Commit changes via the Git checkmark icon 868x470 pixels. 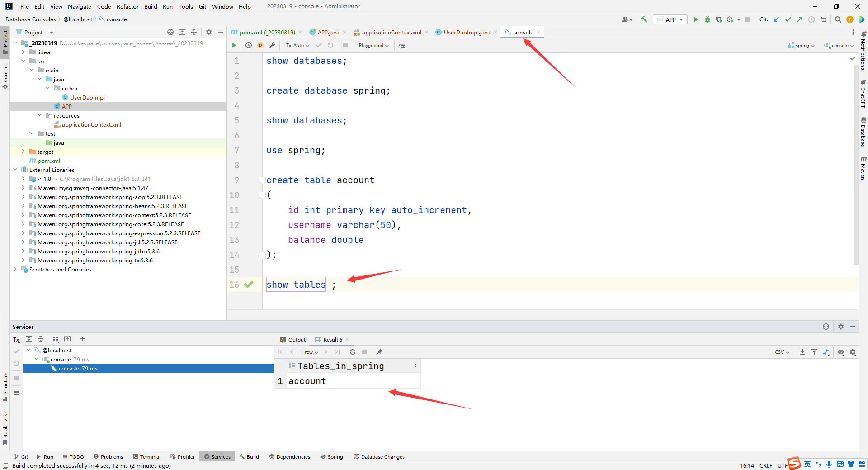pos(788,19)
